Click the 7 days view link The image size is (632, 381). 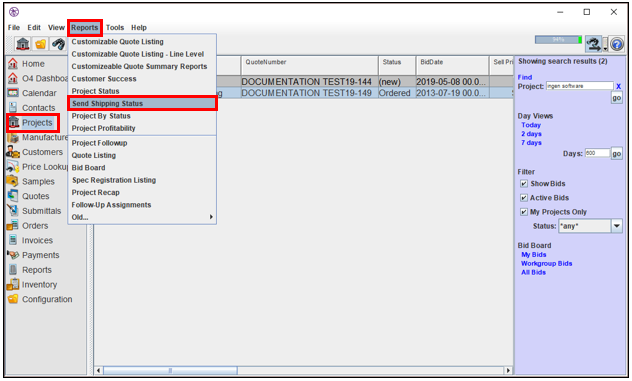pos(531,143)
